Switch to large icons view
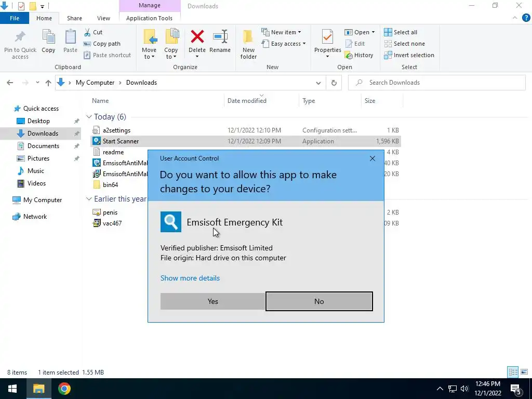This screenshot has width=532, height=399. coord(524,372)
